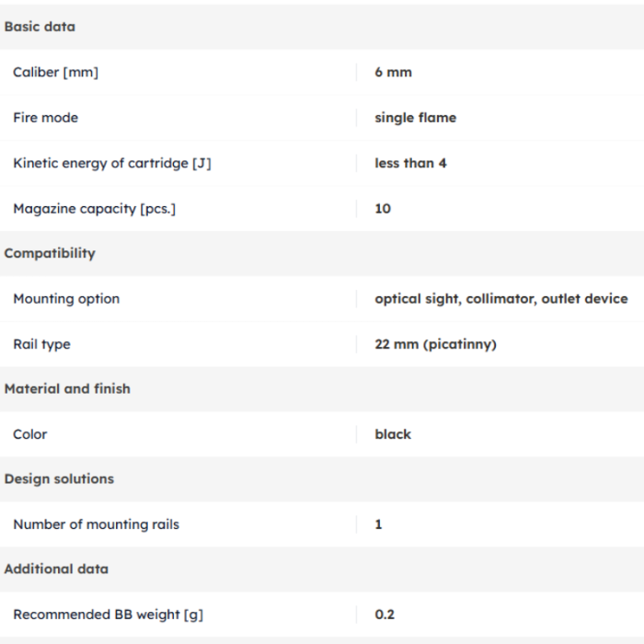Click the less than 4 value
This screenshot has height=644, width=644.
[x=410, y=164]
